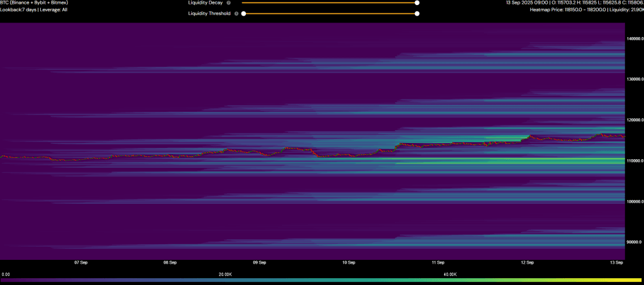Click the 140000.0 price axis label
Viewport: 644px width, 285px height.
tap(635, 39)
